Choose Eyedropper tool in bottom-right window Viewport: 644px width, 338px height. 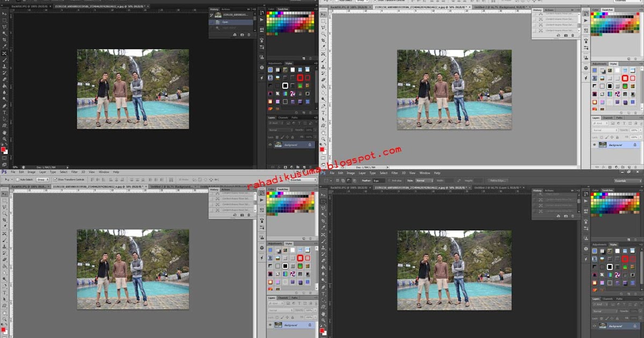click(x=323, y=227)
